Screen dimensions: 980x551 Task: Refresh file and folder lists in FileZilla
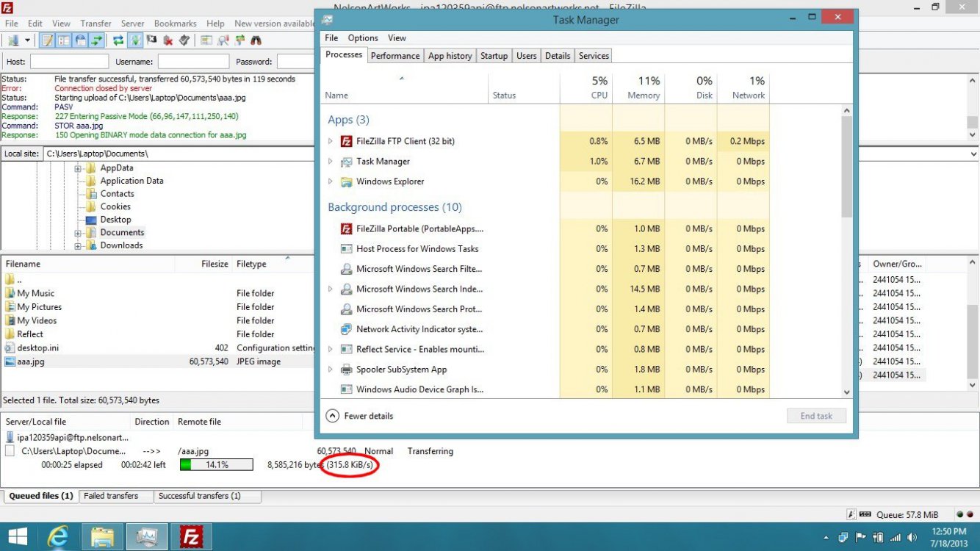pyautogui.click(x=118, y=40)
